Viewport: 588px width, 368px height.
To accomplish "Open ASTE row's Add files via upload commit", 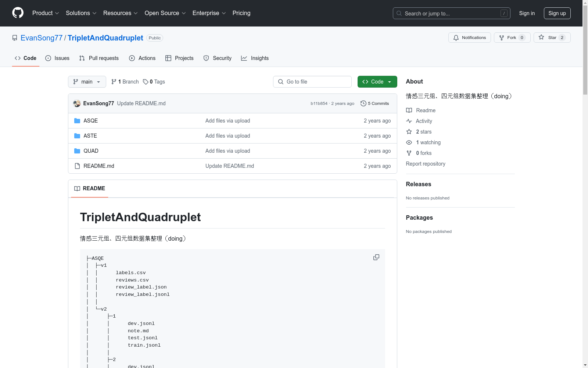I will (227, 136).
